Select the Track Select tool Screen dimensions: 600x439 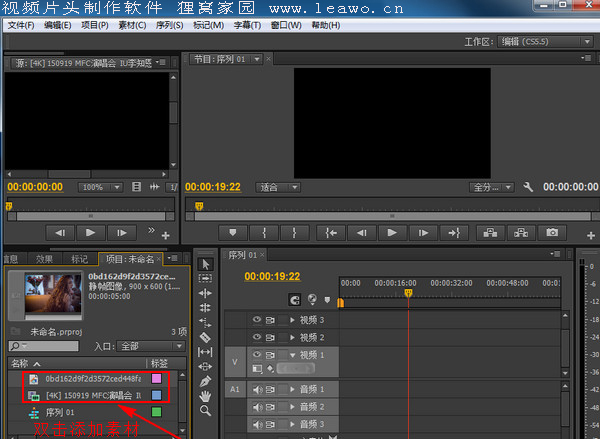point(205,278)
